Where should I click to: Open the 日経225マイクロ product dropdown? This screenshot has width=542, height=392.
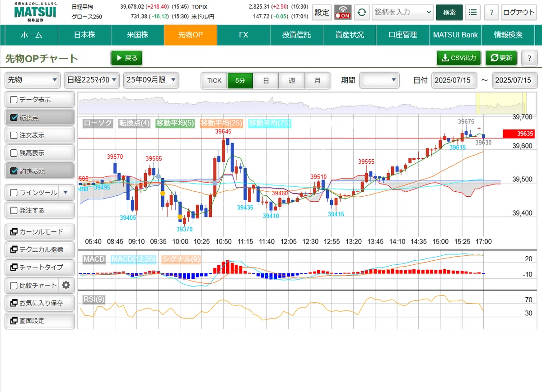92,80
